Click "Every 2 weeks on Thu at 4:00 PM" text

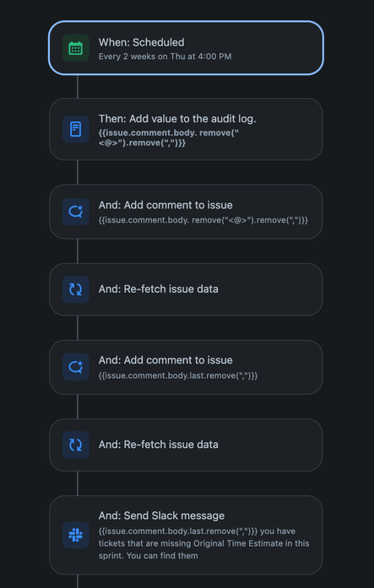tap(165, 57)
